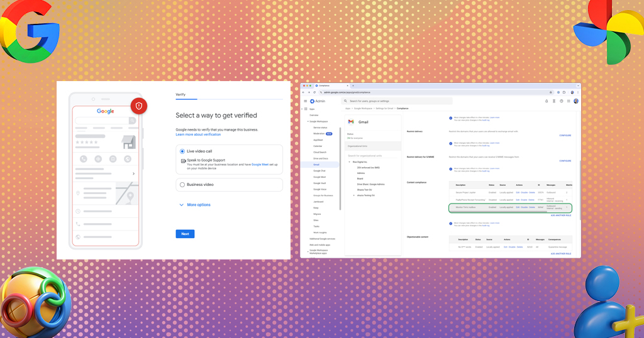Click the Next button in the Verify dialog

click(x=185, y=234)
